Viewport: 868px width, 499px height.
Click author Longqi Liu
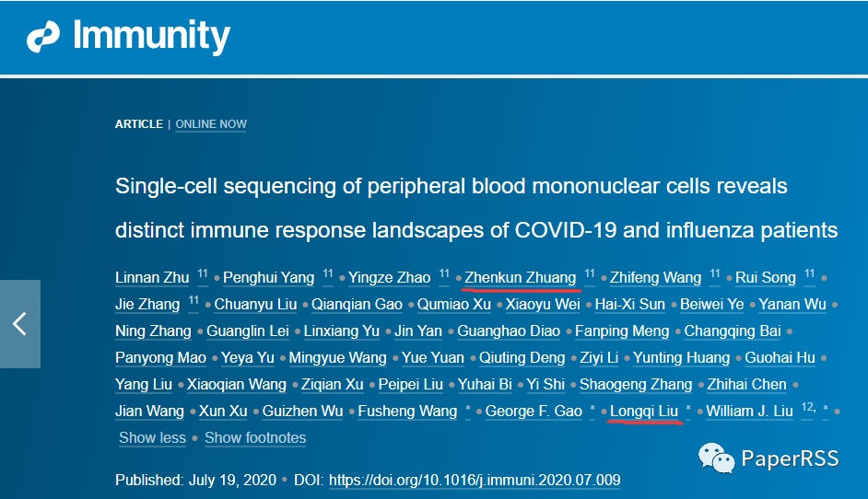[644, 411]
